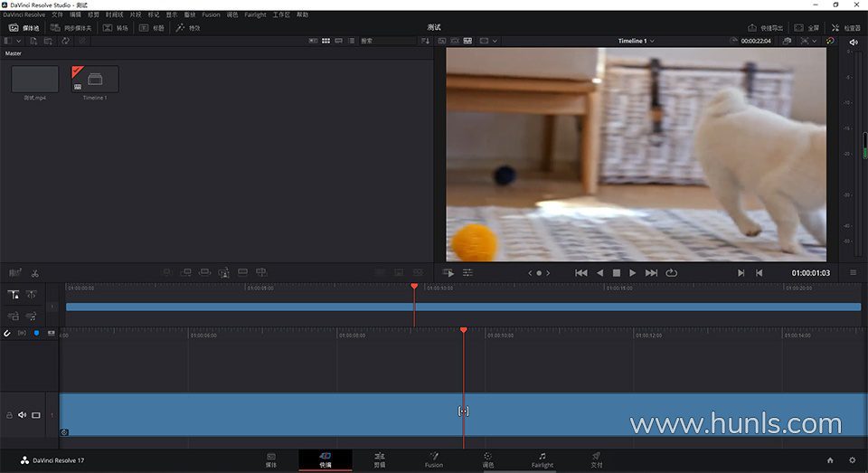Open the Sync Bin panel
This screenshot has width=868, height=473.
(71, 28)
